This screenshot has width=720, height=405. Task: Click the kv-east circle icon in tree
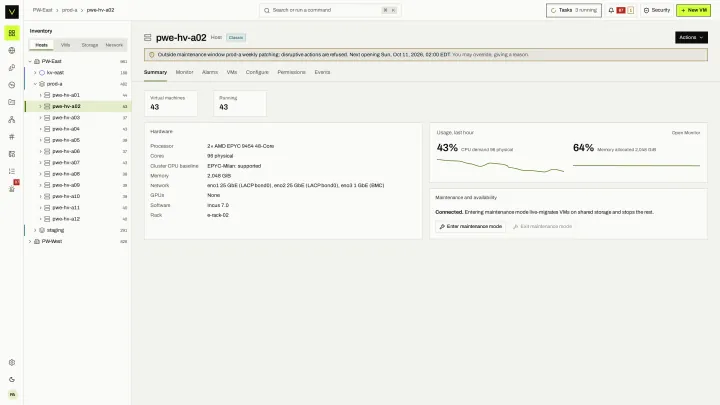pos(42,73)
